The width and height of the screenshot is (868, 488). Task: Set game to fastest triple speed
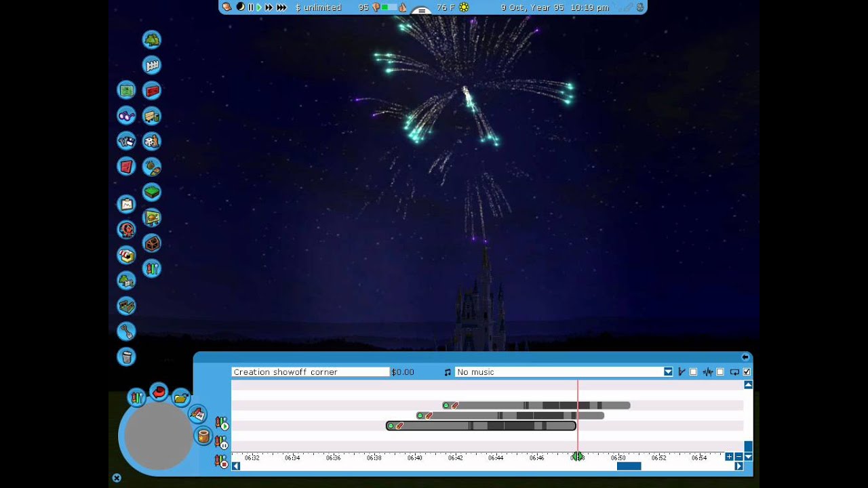pos(281,7)
